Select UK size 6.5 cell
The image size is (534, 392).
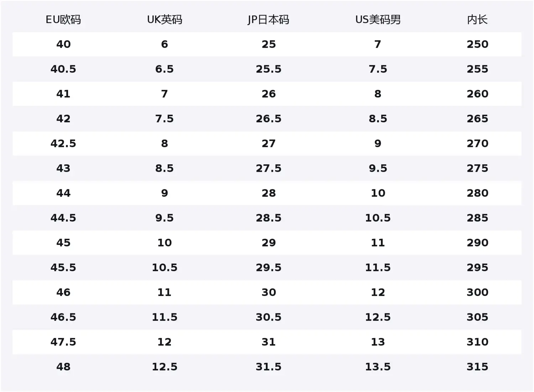[164, 69]
